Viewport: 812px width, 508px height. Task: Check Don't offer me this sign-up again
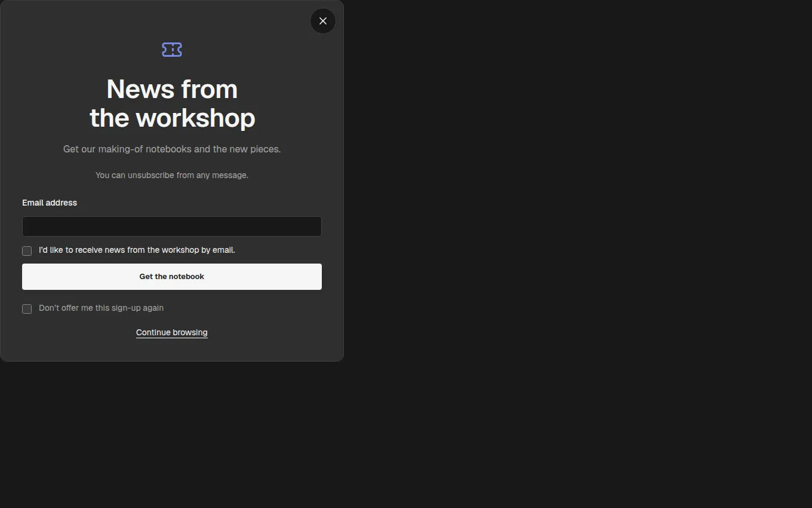[x=27, y=309]
